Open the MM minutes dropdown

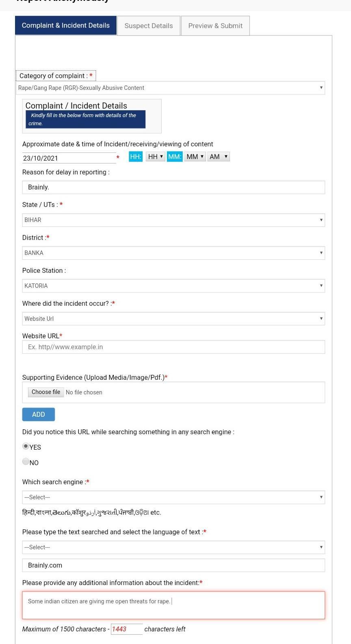(x=195, y=157)
